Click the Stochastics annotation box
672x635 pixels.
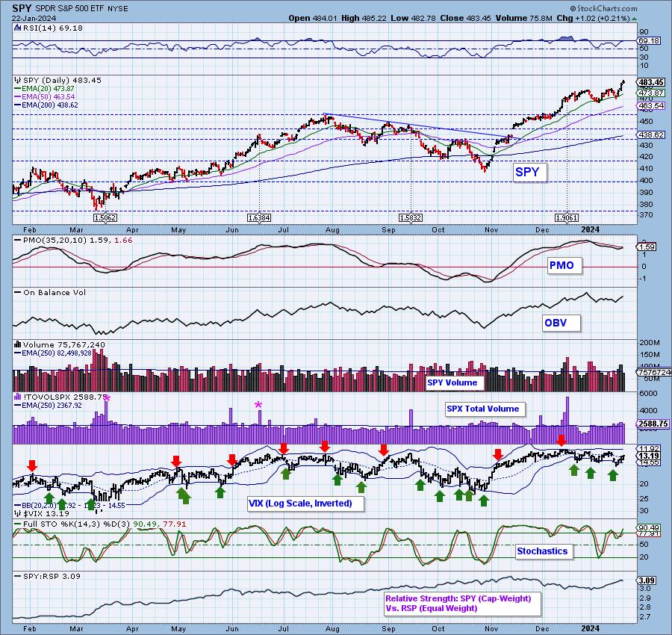point(544,551)
